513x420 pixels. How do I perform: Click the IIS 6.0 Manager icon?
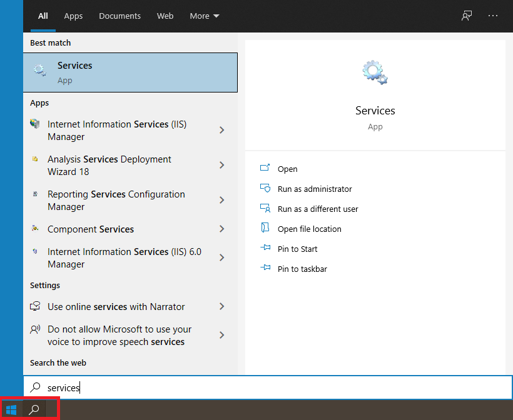click(x=35, y=251)
